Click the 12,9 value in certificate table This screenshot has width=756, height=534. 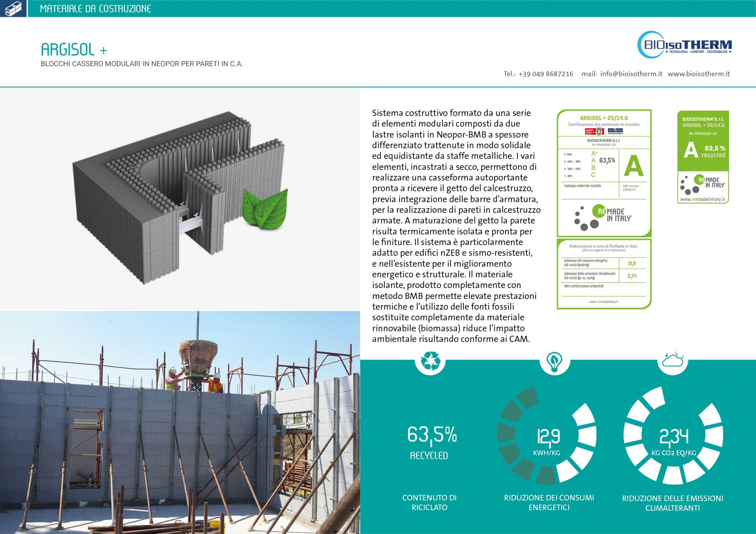point(632,263)
